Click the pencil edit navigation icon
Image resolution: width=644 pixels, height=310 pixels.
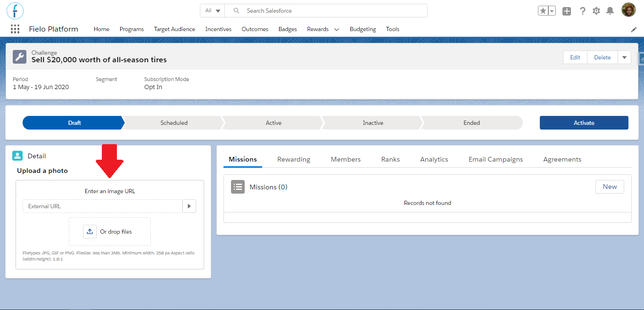click(634, 29)
